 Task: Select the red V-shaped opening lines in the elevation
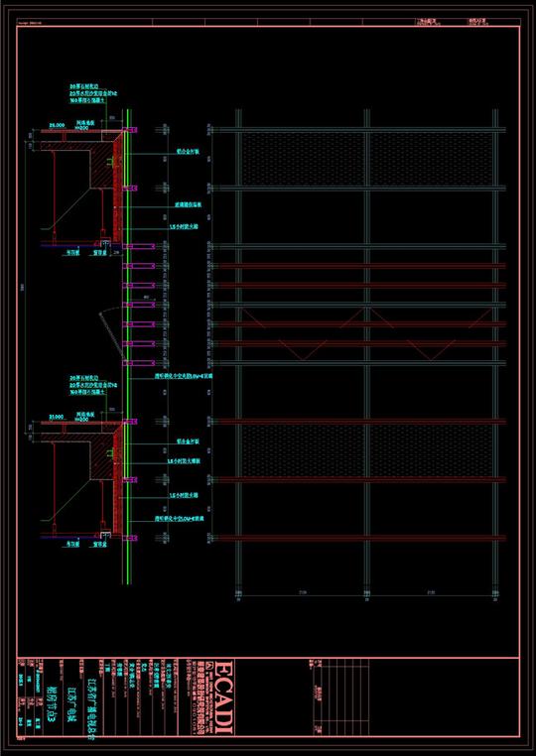pyautogui.click(x=366, y=333)
